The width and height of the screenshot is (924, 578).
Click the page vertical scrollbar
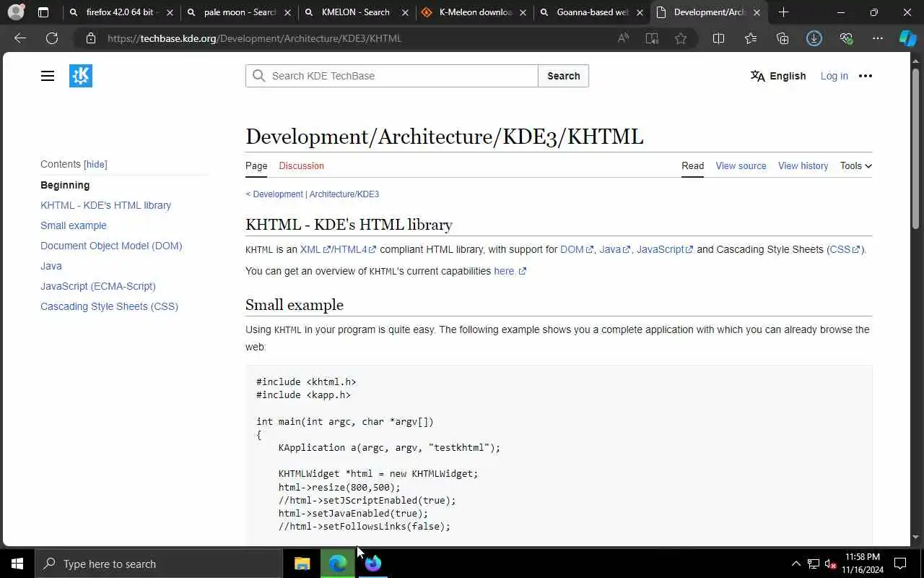[x=915, y=148]
